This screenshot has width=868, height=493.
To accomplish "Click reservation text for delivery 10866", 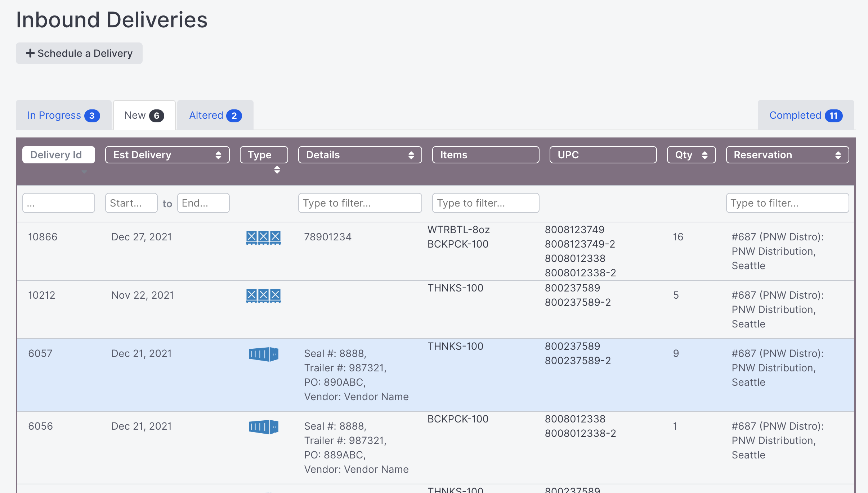I will (x=778, y=251).
